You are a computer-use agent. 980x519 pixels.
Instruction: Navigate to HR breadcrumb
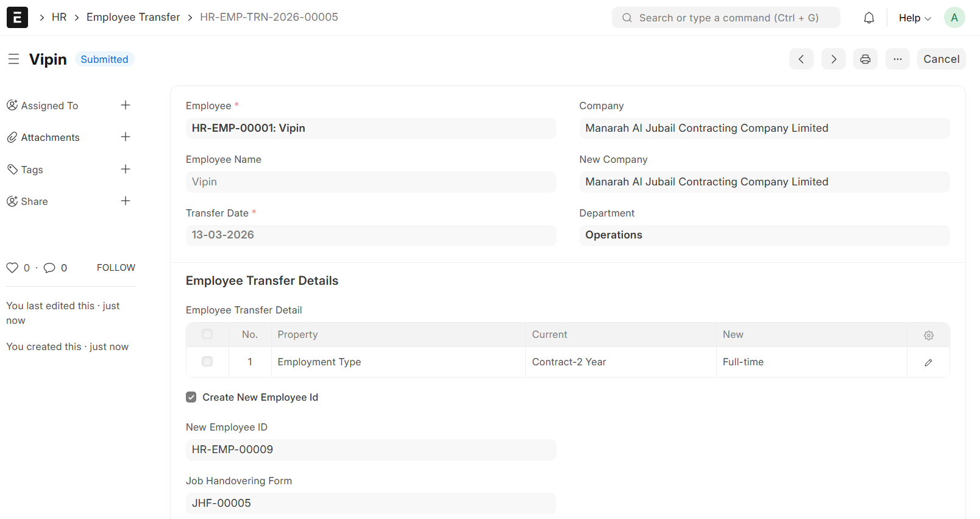[x=59, y=17]
